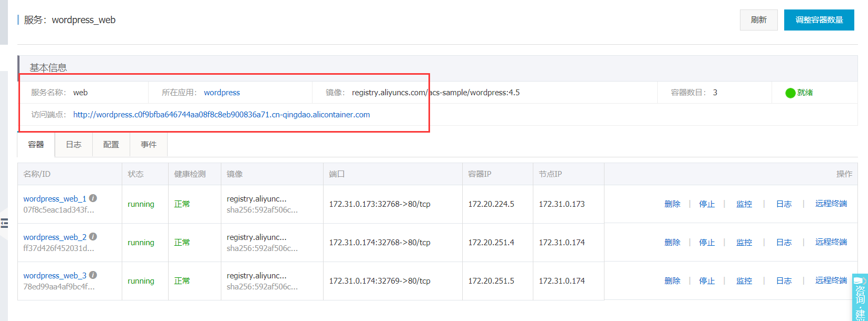Click container IP 172.20.224.5

tap(491, 204)
